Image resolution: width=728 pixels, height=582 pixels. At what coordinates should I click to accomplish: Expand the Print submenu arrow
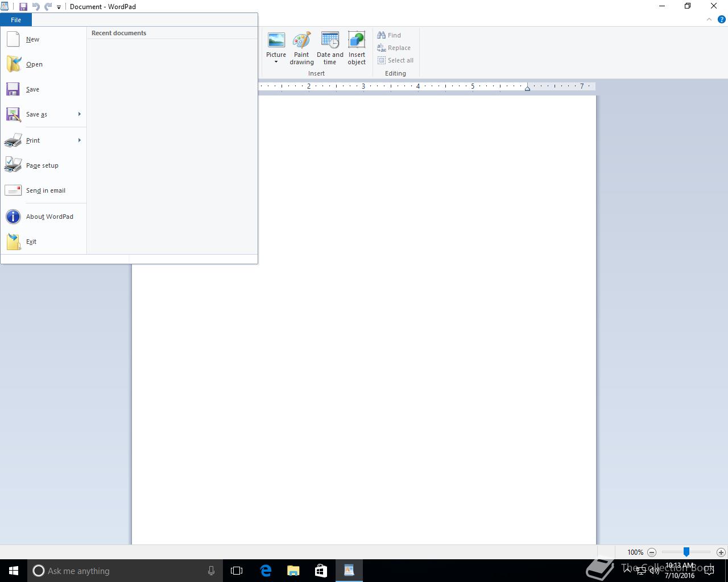(x=79, y=140)
